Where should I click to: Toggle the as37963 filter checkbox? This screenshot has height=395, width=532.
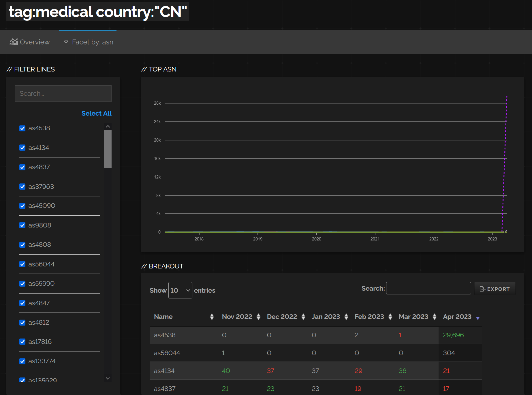(x=22, y=187)
